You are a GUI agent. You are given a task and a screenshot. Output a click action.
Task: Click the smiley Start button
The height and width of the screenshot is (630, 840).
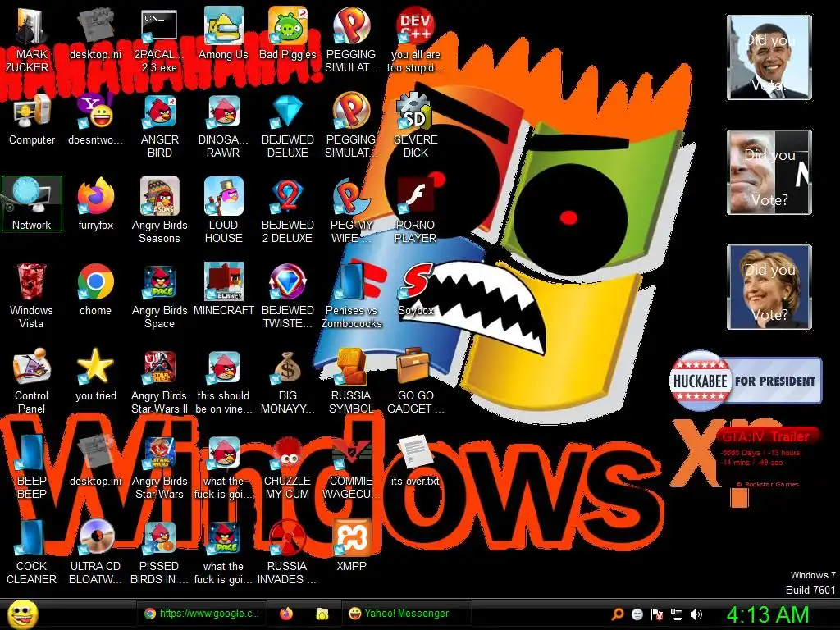[22, 614]
